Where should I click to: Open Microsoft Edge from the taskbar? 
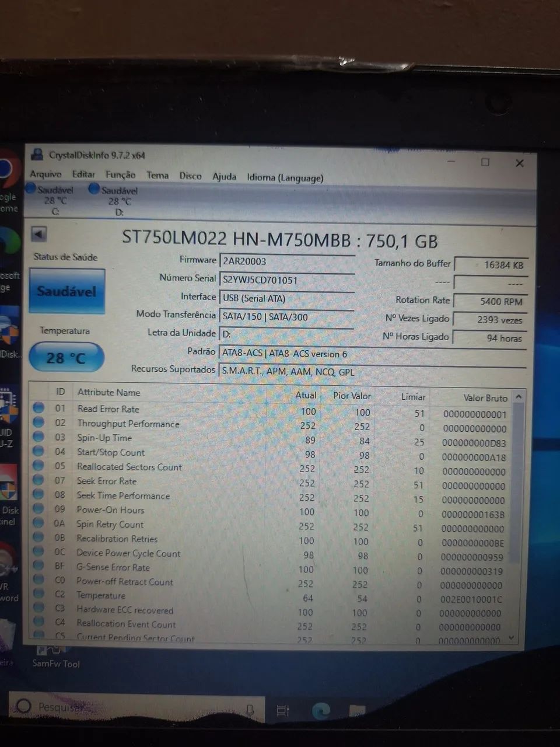pyautogui.click(x=321, y=710)
